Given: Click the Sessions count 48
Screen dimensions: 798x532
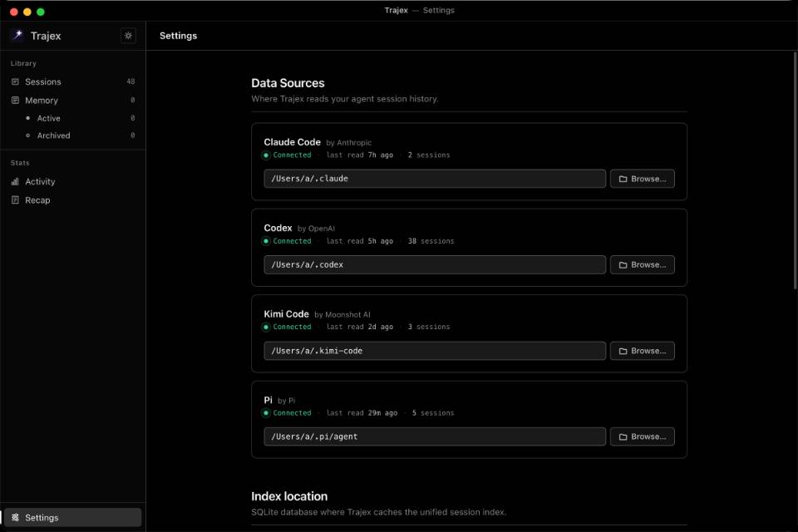Looking at the screenshot, I should point(131,81).
